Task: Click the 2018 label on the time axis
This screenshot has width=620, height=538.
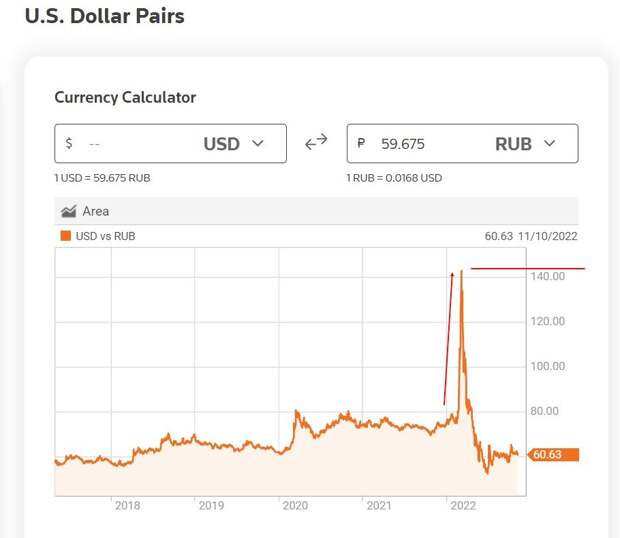Action: click(x=127, y=506)
